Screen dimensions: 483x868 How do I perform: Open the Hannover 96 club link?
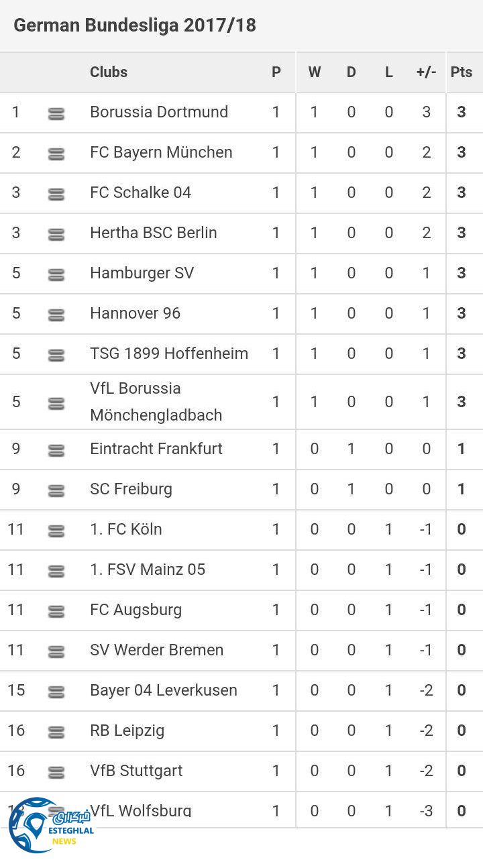(x=135, y=313)
